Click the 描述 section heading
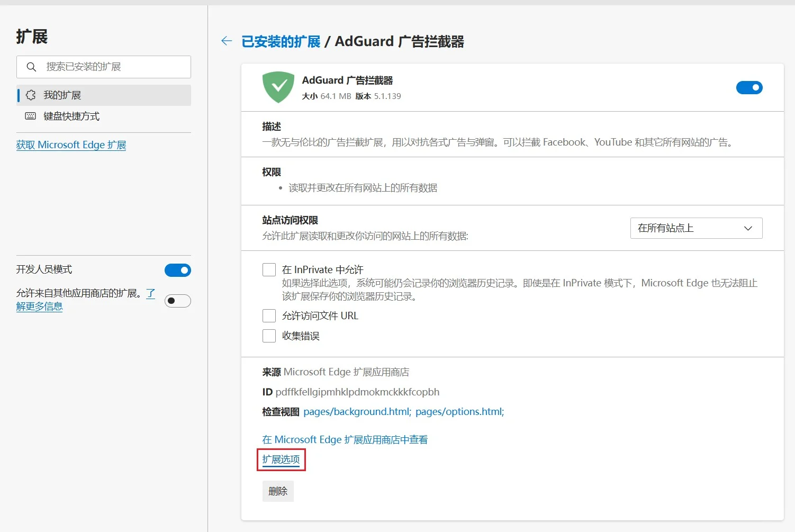 coord(272,127)
